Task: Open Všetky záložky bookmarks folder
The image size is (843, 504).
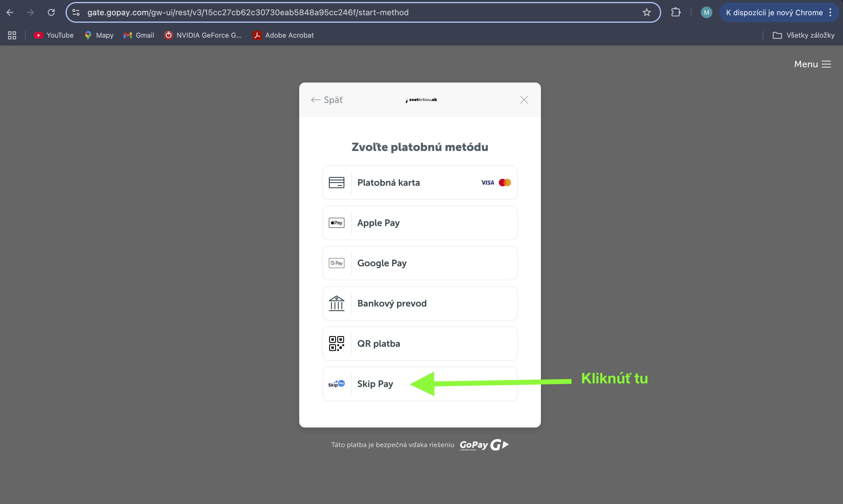Action: (x=803, y=35)
